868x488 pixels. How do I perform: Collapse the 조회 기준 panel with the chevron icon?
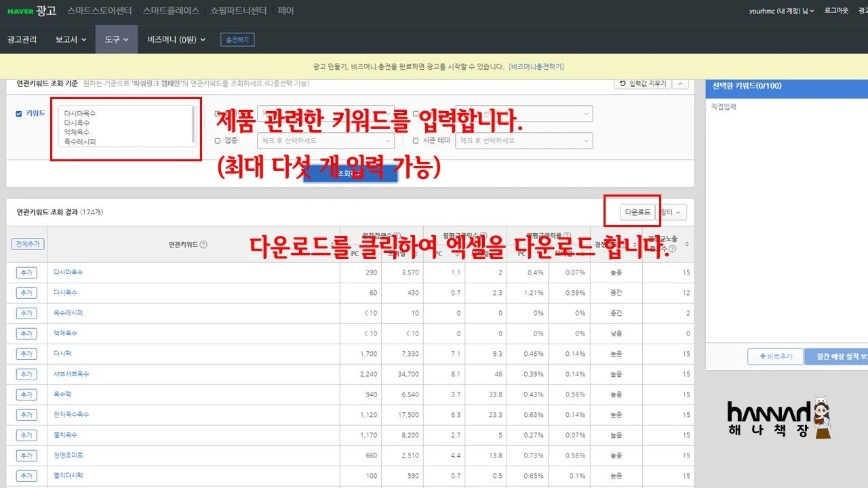[x=679, y=83]
